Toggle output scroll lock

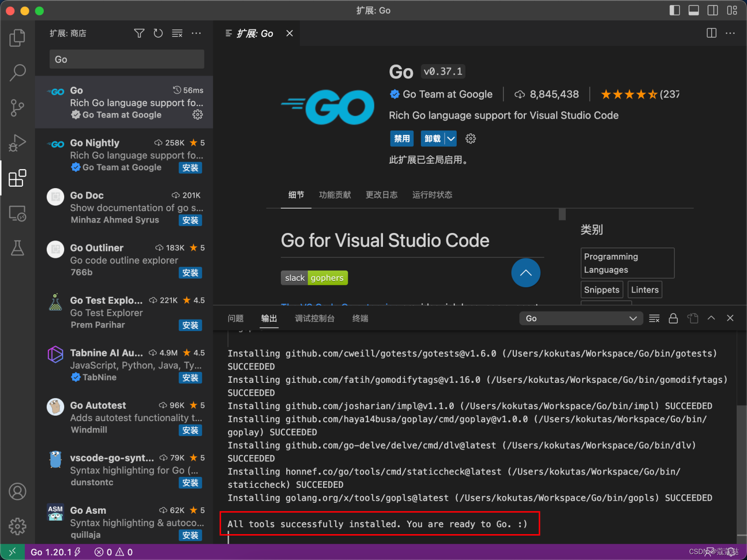pos(673,319)
